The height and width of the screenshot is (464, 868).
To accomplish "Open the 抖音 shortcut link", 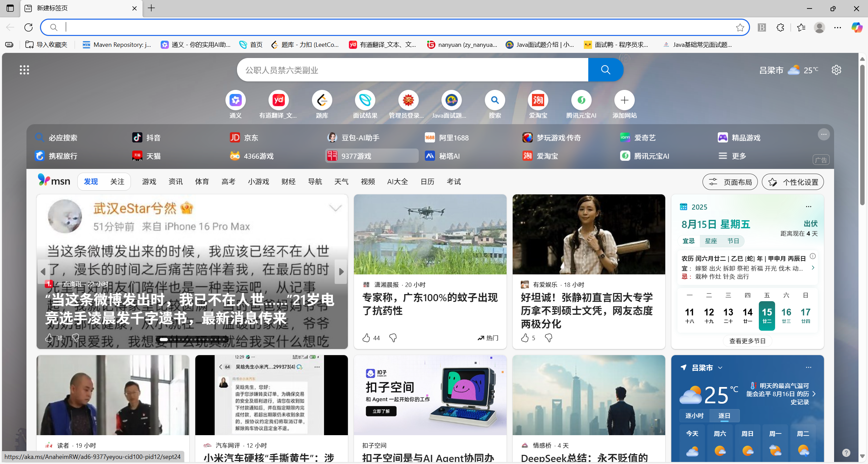I will click(146, 137).
